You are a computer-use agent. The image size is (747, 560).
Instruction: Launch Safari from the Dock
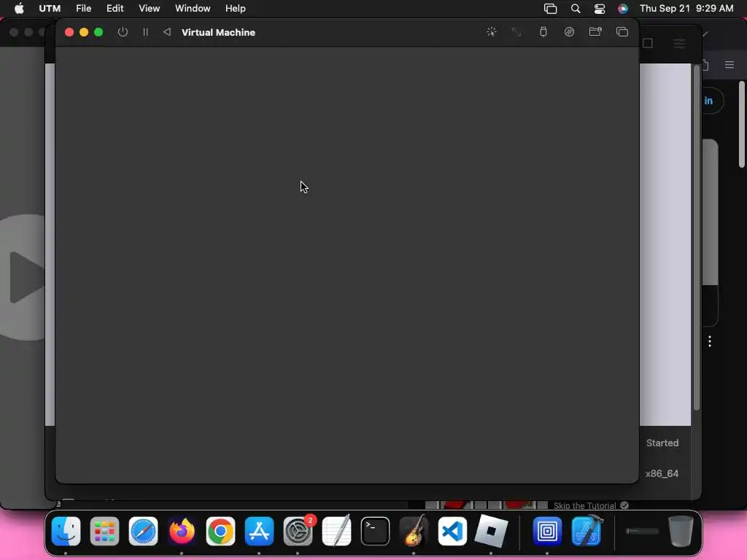(x=143, y=531)
